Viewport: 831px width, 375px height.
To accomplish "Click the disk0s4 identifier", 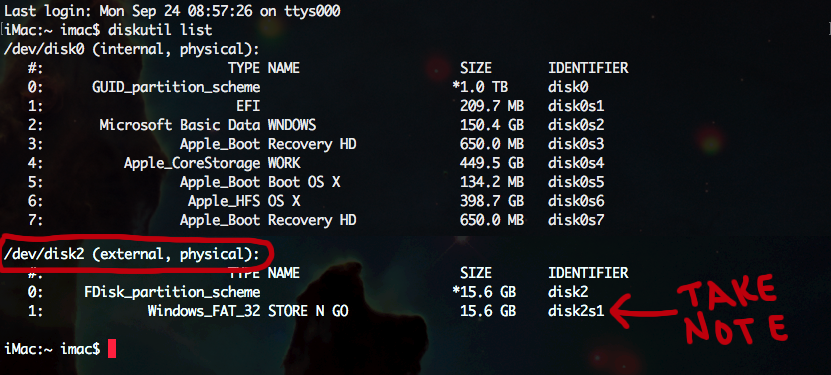I will 576,163.
